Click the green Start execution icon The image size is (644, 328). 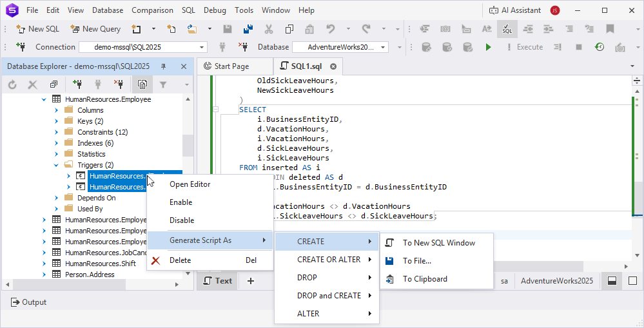(x=489, y=47)
